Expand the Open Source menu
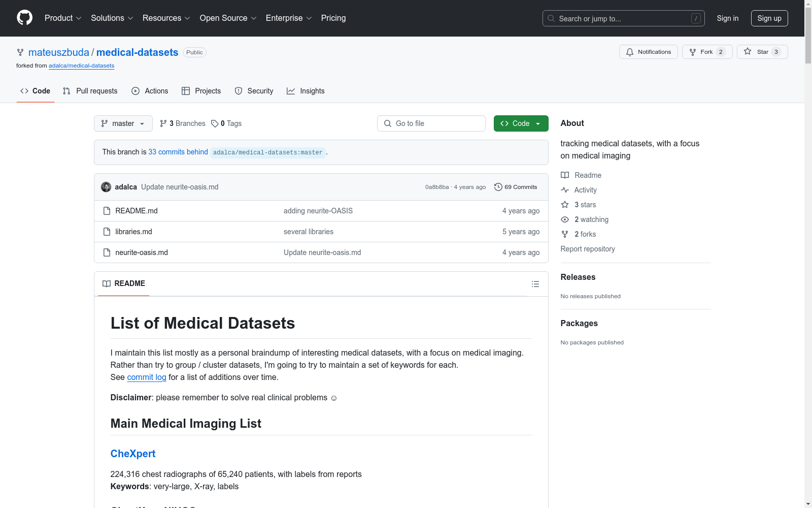Screen dimensions: 812x508 pos(228,18)
